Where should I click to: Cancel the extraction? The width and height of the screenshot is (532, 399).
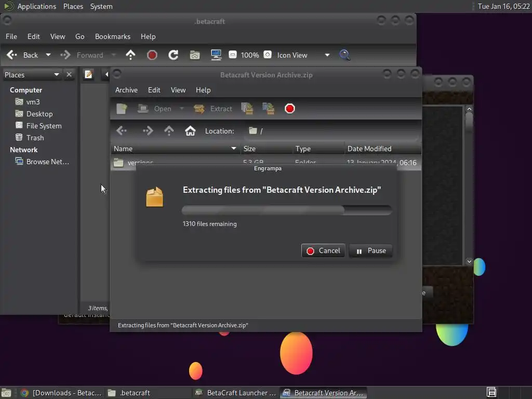323,251
